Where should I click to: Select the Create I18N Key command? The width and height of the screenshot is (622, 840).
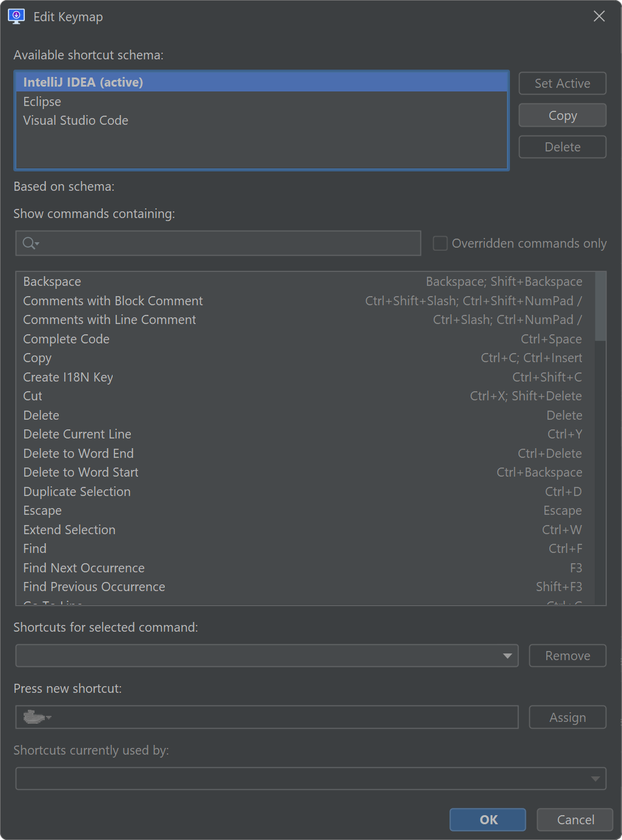[305, 377]
